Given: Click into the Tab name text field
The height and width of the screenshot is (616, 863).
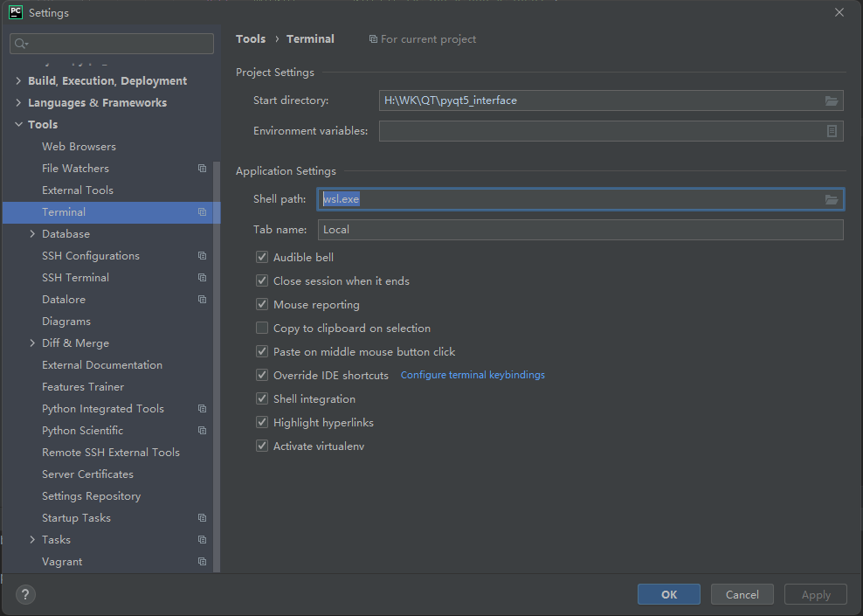Looking at the screenshot, I should [580, 230].
